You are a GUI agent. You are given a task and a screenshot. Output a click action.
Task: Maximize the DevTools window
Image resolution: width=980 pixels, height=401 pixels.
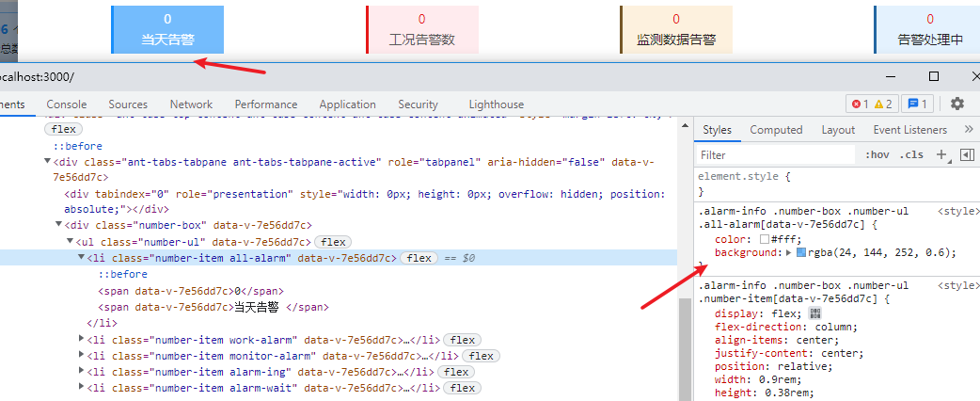click(x=934, y=76)
